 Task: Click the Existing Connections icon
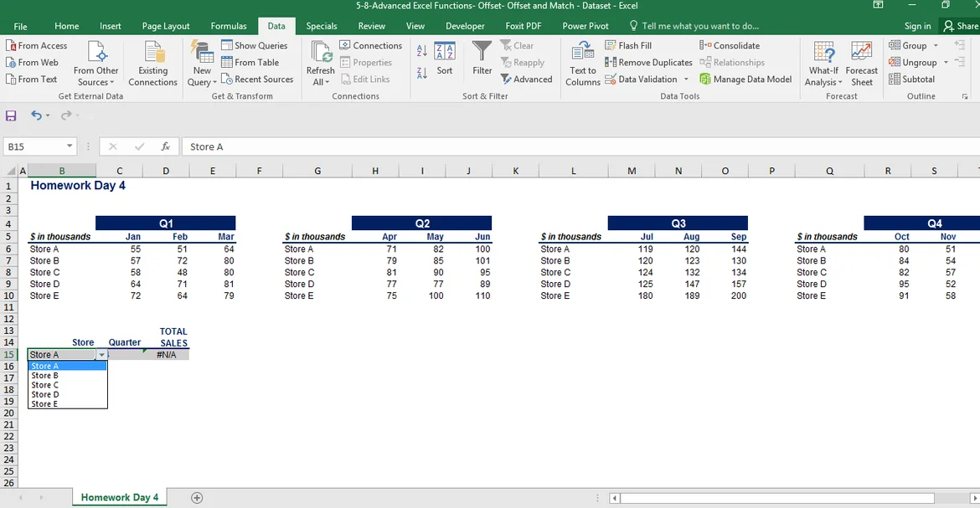click(x=152, y=52)
